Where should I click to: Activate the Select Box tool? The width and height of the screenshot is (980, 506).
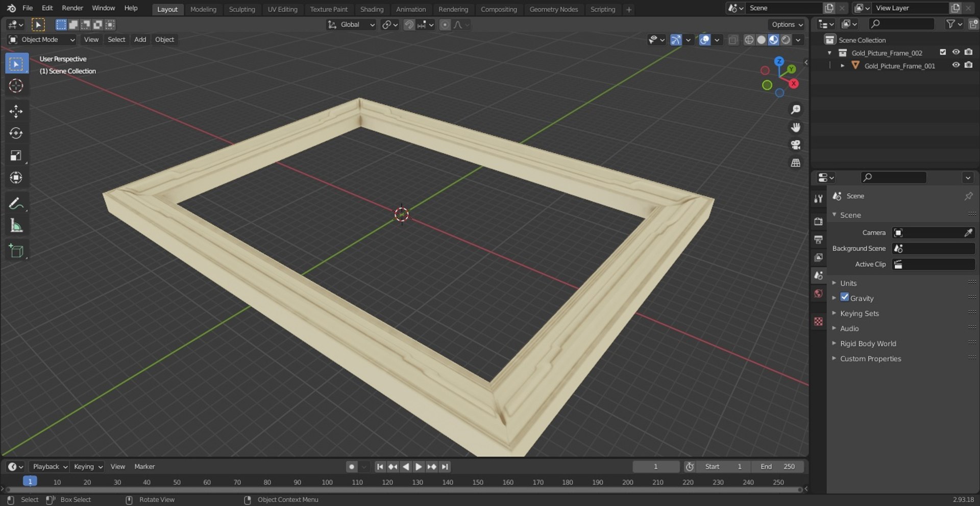click(16, 63)
